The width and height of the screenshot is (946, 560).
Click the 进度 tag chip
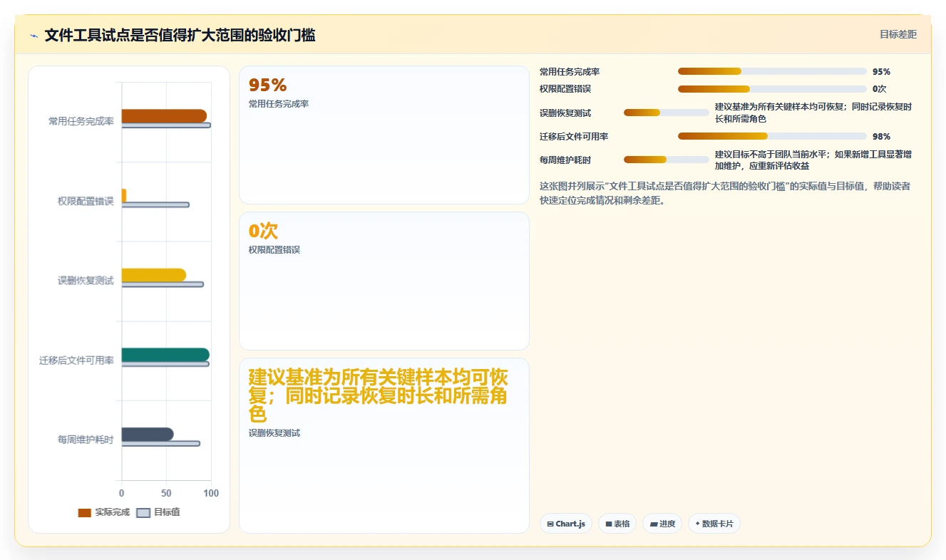click(662, 524)
